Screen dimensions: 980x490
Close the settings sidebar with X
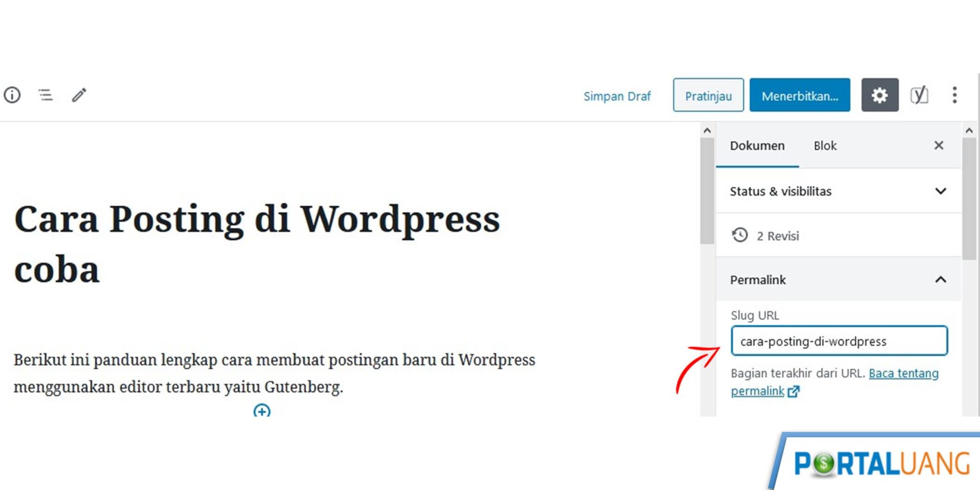(x=939, y=145)
